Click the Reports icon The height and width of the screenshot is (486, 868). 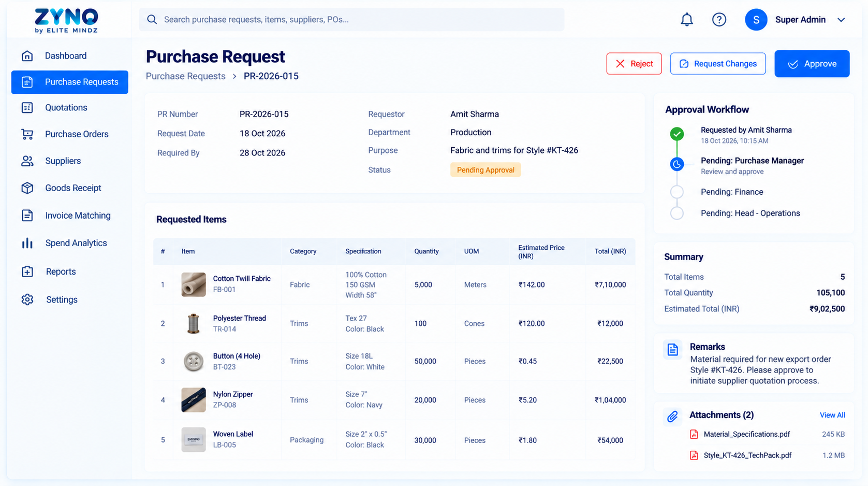coord(27,271)
